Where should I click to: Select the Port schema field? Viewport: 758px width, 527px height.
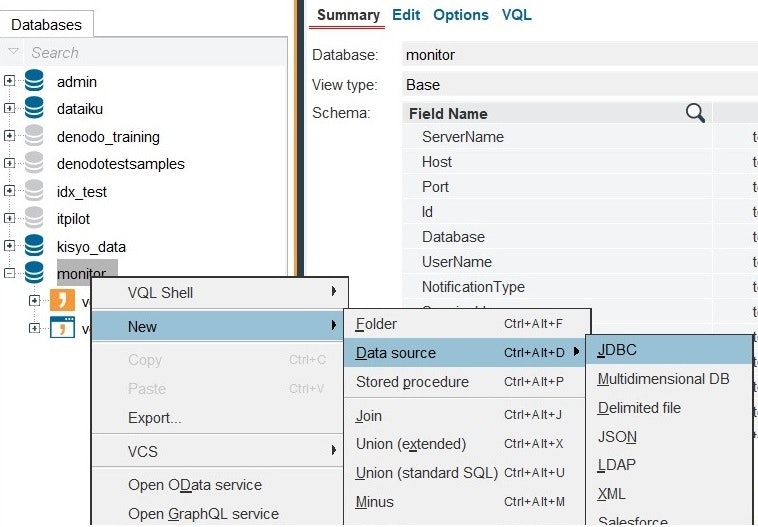(557, 187)
